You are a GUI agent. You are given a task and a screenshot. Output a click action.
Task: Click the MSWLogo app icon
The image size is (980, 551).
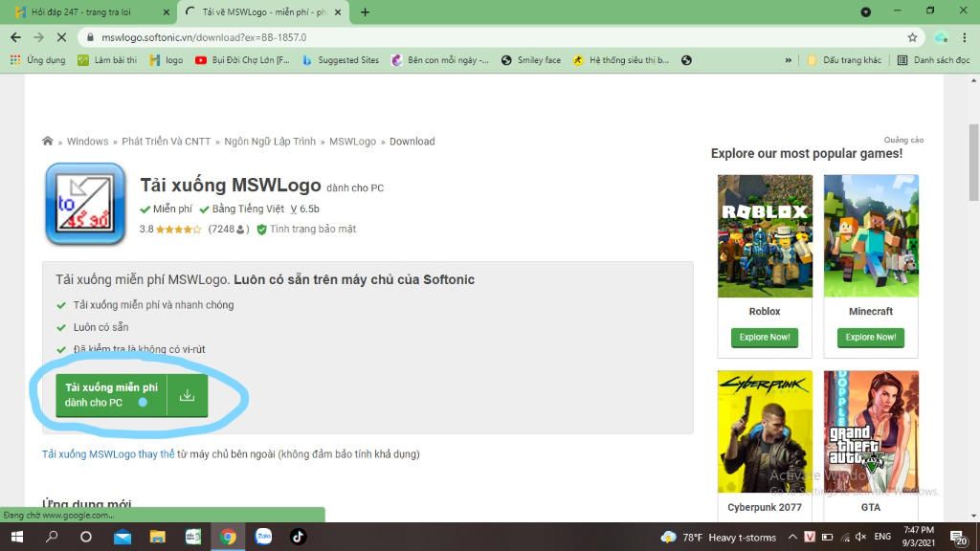85,204
